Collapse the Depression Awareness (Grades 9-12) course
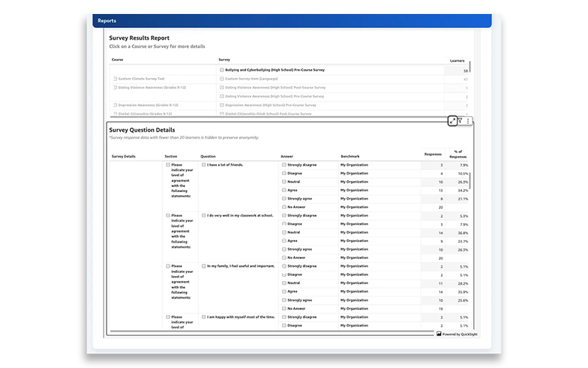 click(115, 105)
